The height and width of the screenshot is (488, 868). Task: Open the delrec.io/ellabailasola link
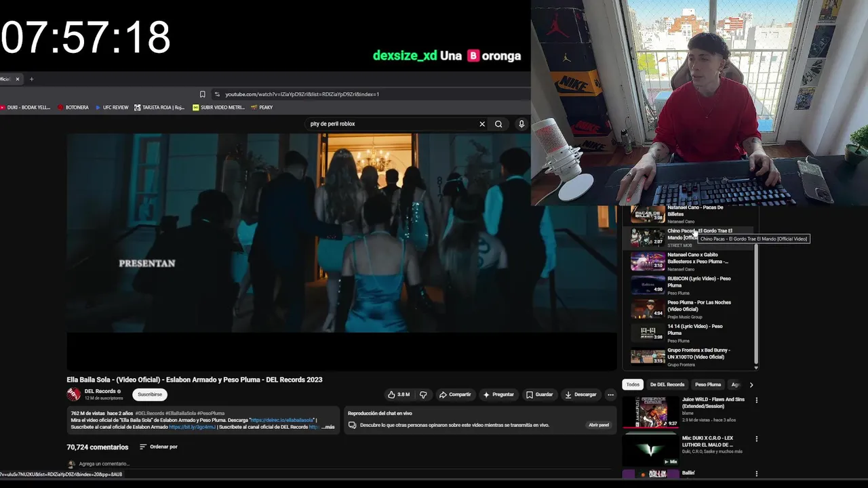click(x=283, y=420)
